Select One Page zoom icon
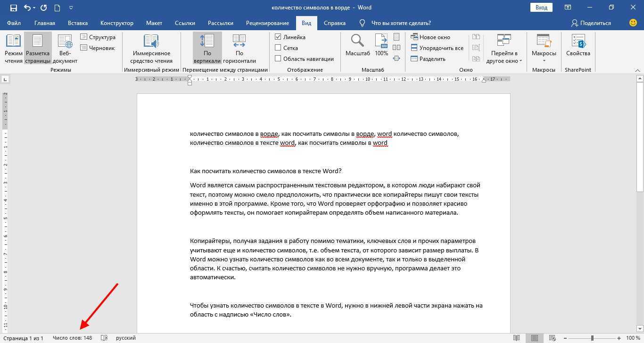This screenshot has height=343, width=644. click(396, 37)
